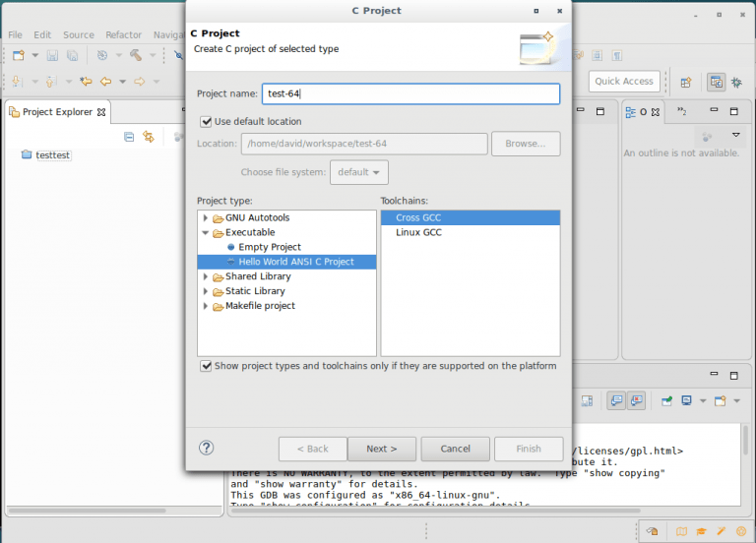Open the Back history dropdown arrow
This screenshot has height=543, width=756.
122,82
